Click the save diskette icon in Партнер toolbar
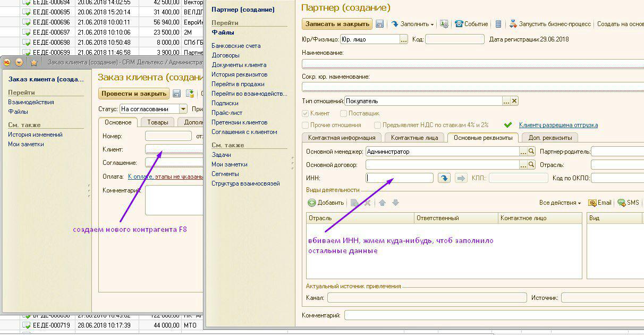Viewport: 644px width, 335px height. (379, 24)
